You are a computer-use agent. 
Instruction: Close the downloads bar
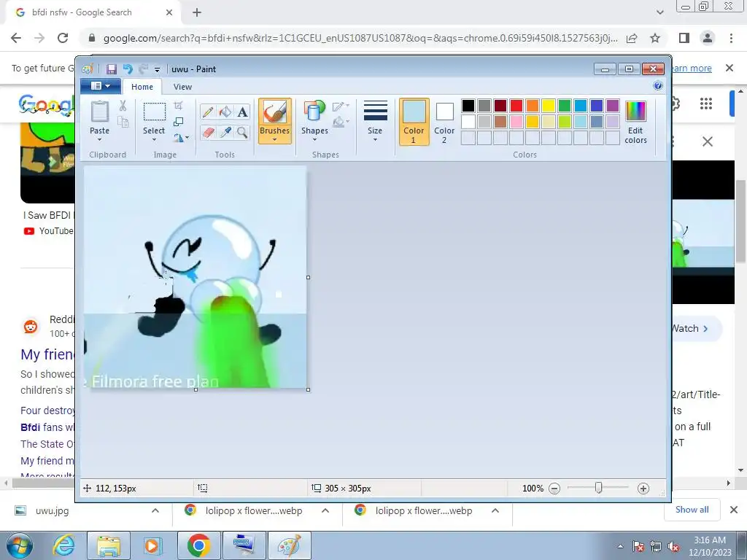click(x=734, y=510)
